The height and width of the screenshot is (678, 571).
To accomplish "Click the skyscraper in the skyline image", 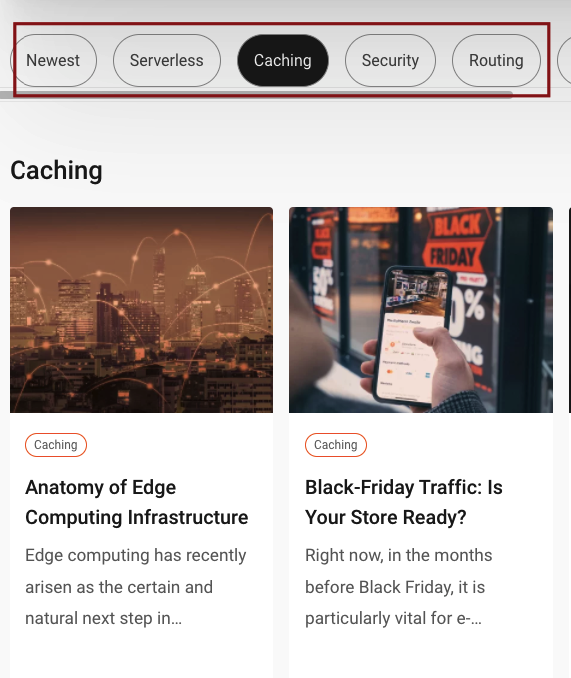I will pyautogui.click(x=159, y=281).
